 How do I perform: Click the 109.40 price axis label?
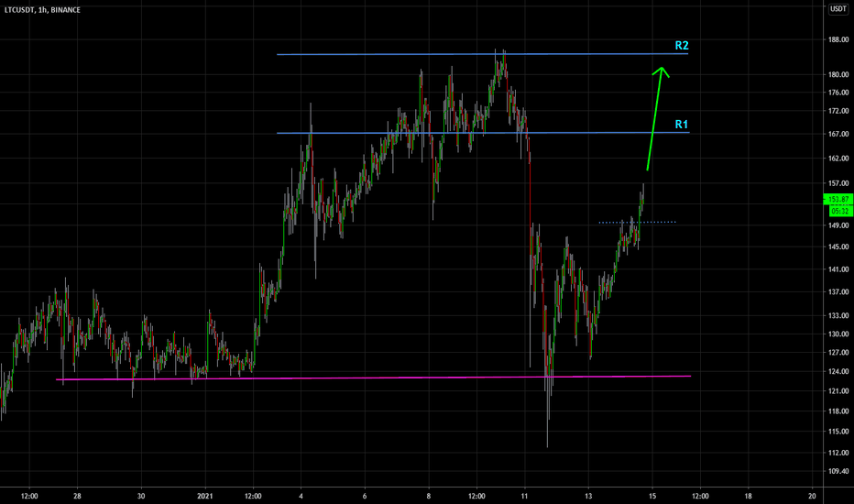click(838, 471)
